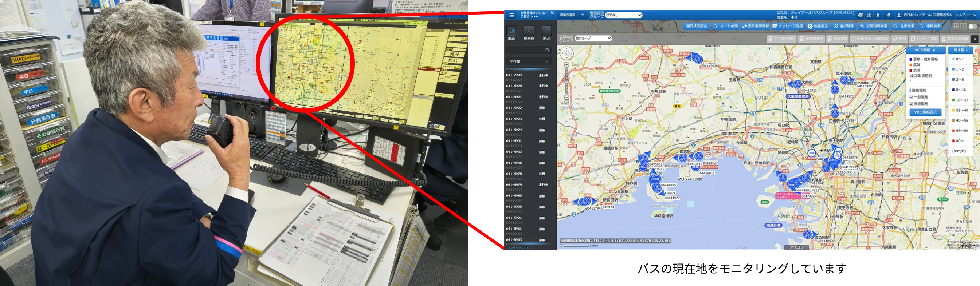The image size is (980, 286).
Task: Click the sidebar search magnifier icon
Action: (548, 50)
